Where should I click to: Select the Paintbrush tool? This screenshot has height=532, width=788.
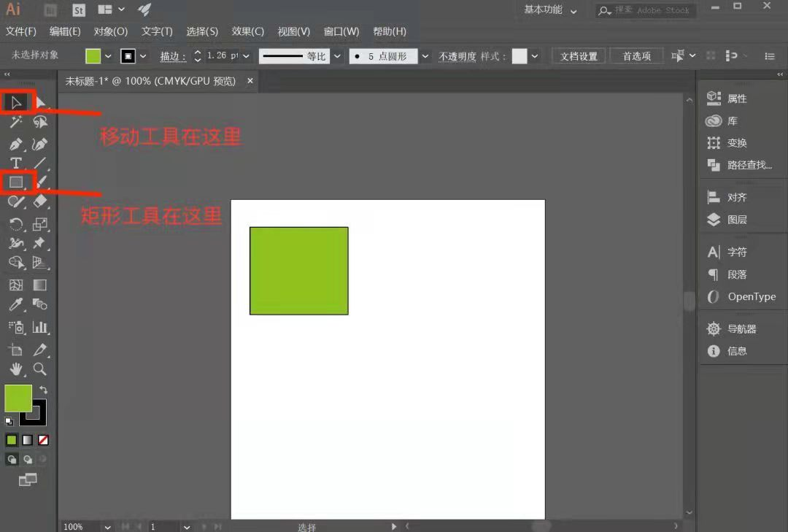click(x=42, y=182)
